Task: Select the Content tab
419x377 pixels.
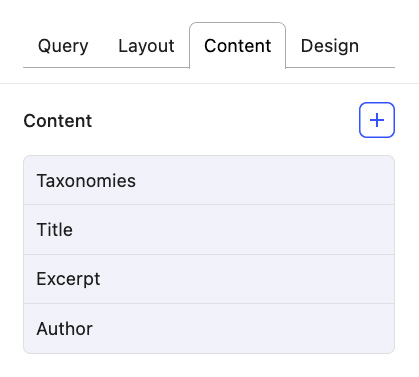Action: coord(237,46)
